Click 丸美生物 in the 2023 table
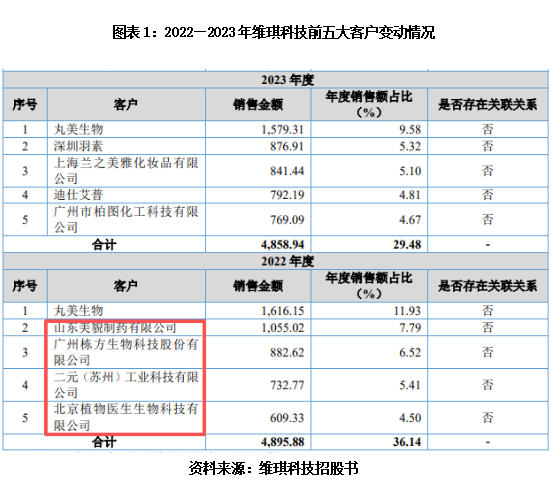 78,129
